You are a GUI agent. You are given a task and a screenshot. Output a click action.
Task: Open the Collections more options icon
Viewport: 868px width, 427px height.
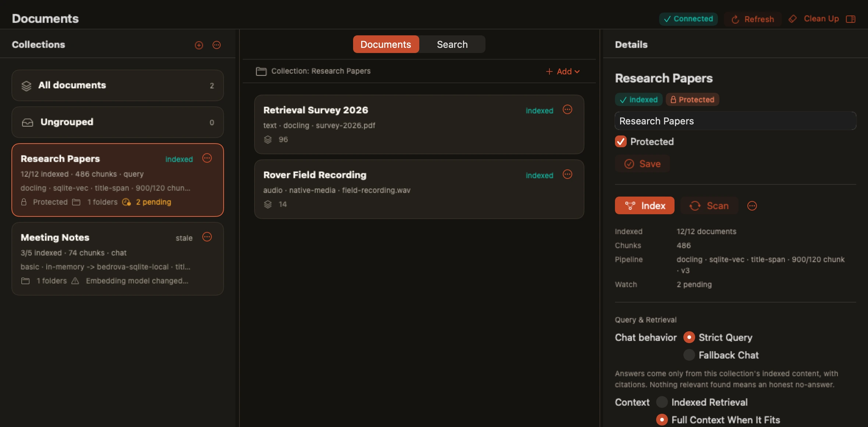pyautogui.click(x=217, y=45)
